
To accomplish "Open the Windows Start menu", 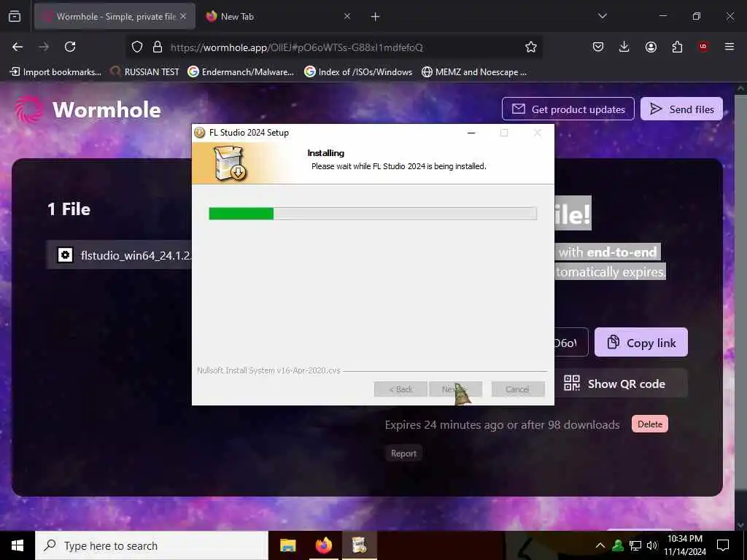I will (18, 545).
